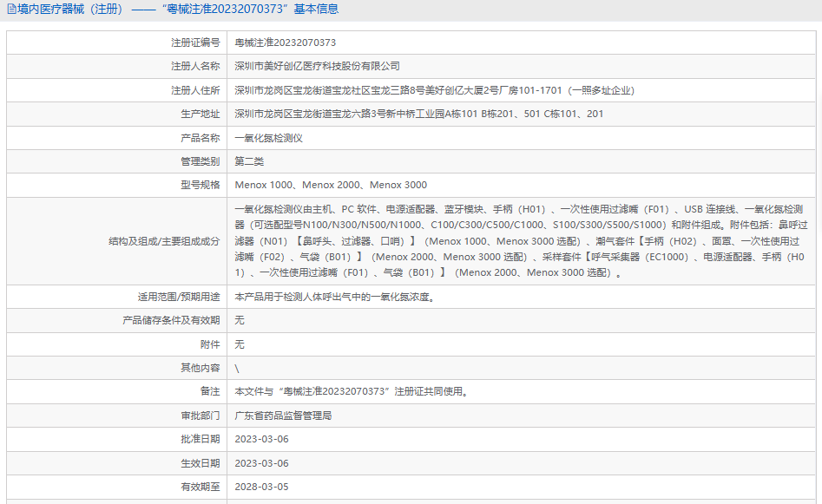
Task: Click the label '生产地址'
Action: (x=201, y=115)
